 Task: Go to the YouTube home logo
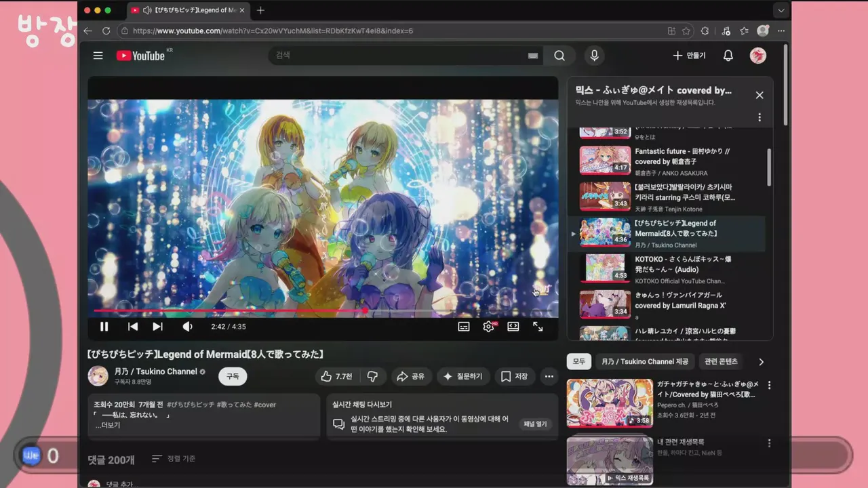tap(140, 56)
